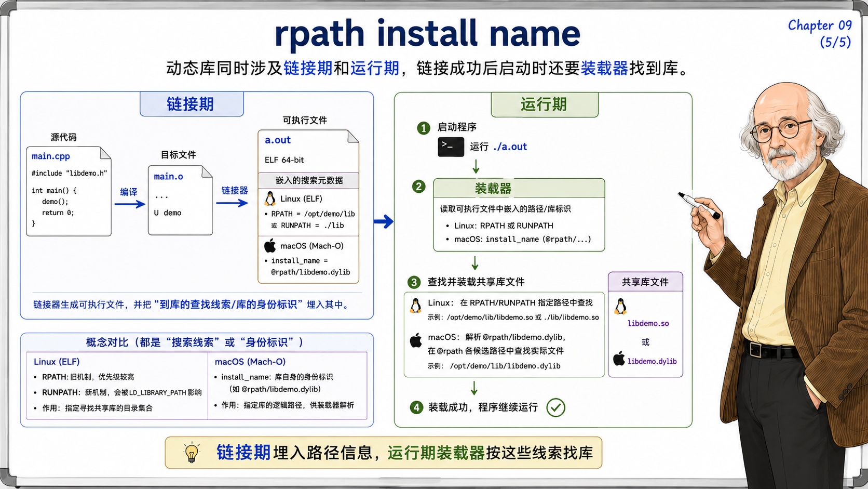Image resolution: width=868 pixels, height=489 pixels.
Task: Click the penguin icon in step 3 Linux row
Action: pos(416,305)
